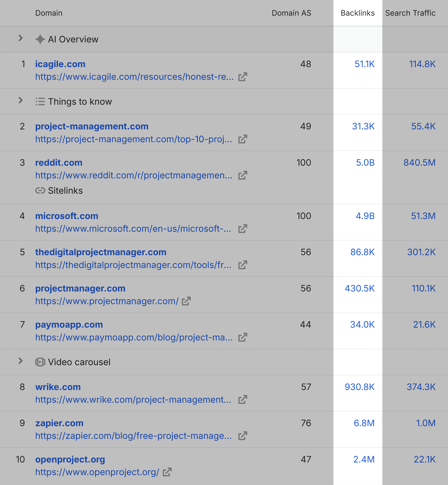Click the Things to know list icon
This screenshot has height=485, width=448.
coord(40,101)
